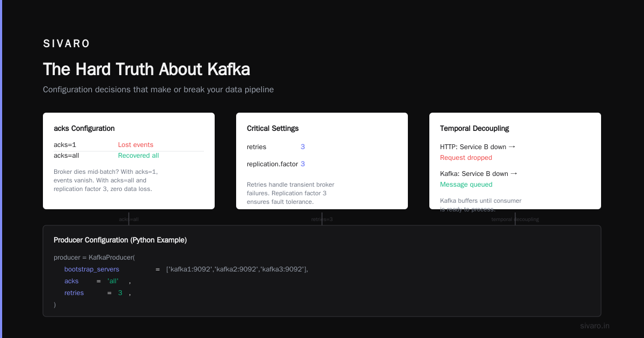Click the 'Kafka buffers until consumer' description
Image resolution: width=644 pixels, height=338 pixels.
pyautogui.click(x=481, y=204)
